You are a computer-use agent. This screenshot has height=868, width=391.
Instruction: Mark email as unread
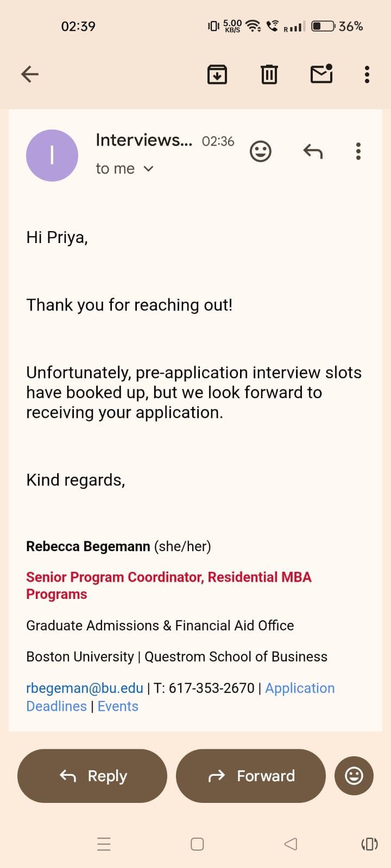pyautogui.click(x=321, y=74)
